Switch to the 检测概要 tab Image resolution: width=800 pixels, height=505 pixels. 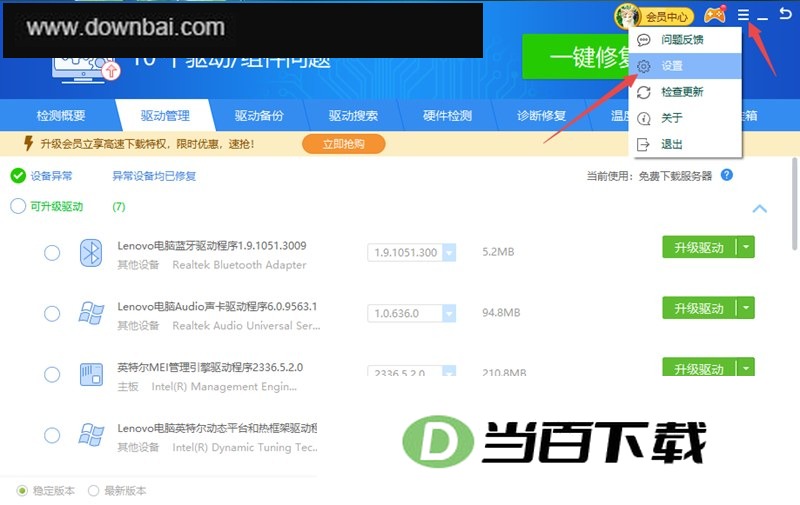pyautogui.click(x=61, y=116)
